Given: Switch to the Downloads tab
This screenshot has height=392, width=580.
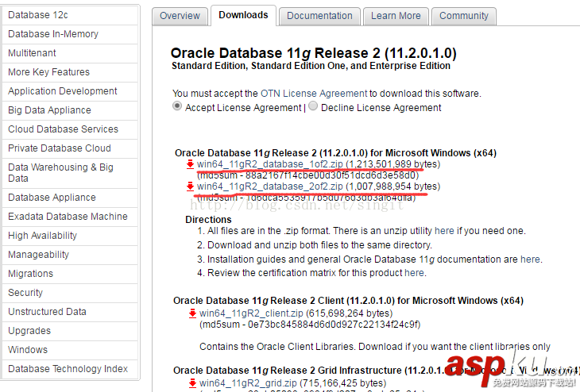Looking at the screenshot, I should click(x=243, y=15).
